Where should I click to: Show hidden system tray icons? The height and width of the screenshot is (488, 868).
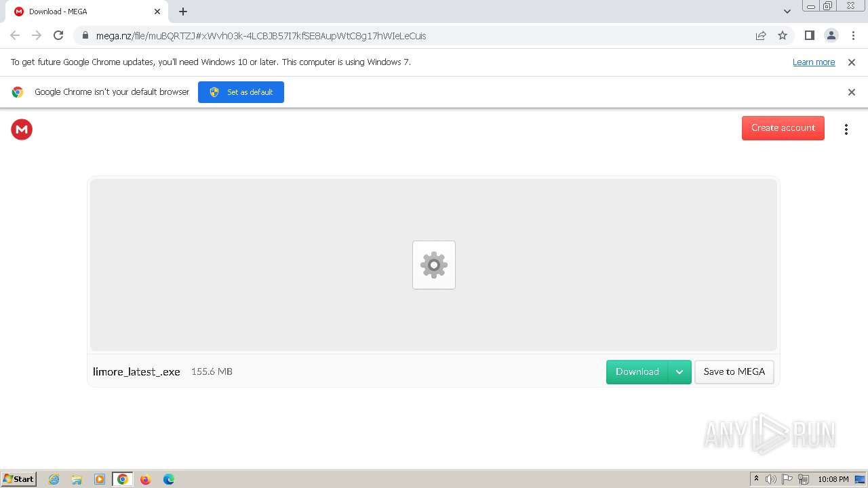tap(756, 479)
